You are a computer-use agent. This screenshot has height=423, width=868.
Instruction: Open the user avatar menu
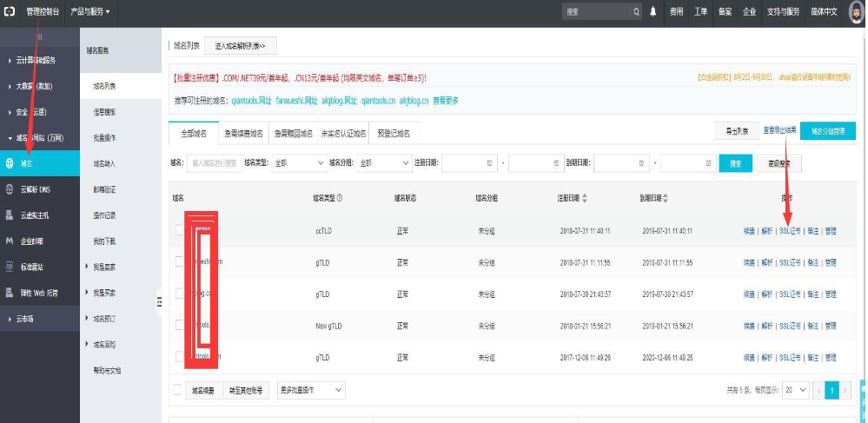click(x=857, y=11)
